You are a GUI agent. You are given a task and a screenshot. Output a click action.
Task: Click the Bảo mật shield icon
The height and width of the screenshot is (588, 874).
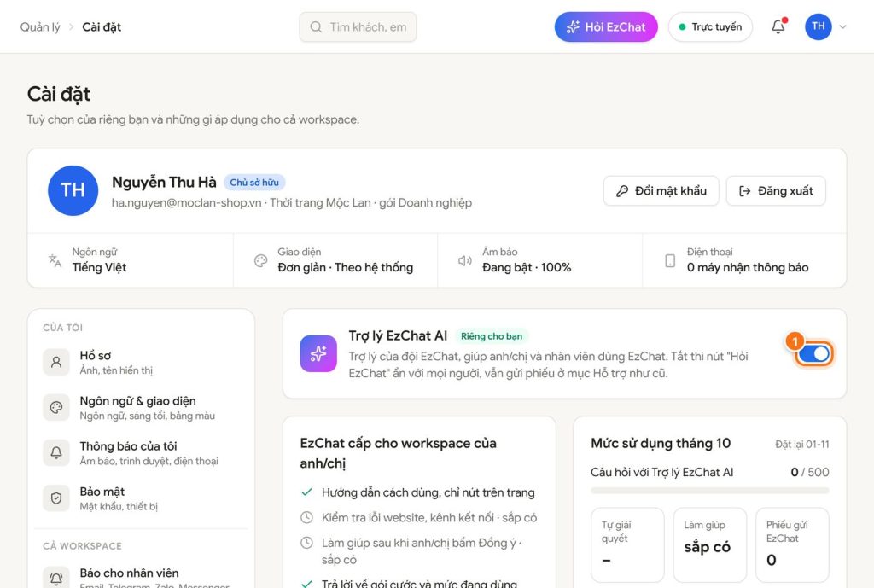click(x=56, y=498)
